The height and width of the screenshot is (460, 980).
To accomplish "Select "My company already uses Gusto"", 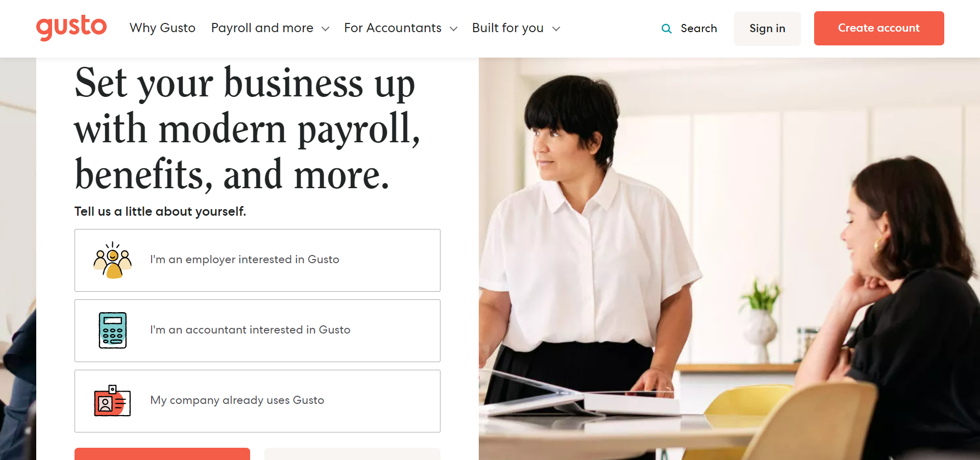I will coord(257,401).
